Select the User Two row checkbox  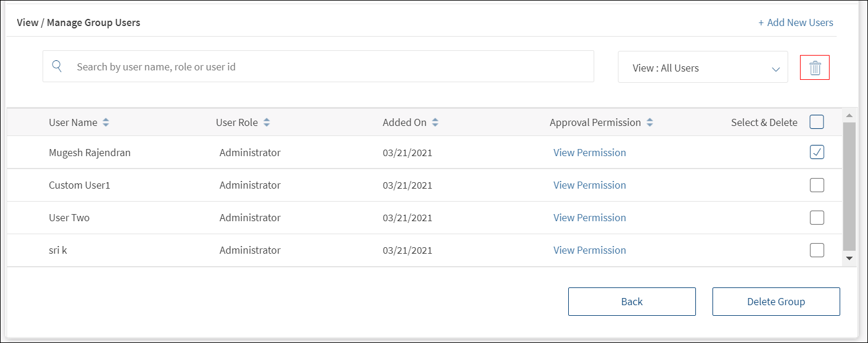point(817,218)
